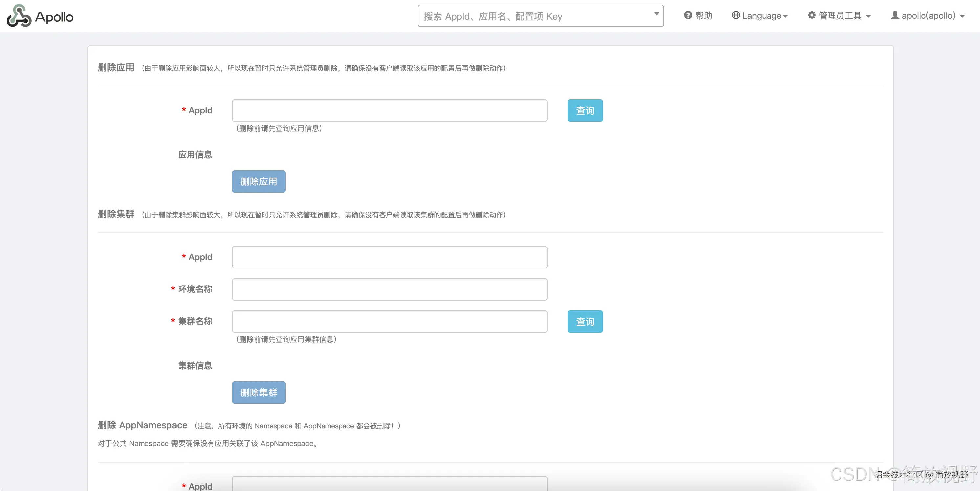
Task: Focus the AppId field under 删除应用
Action: click(390, 111)
